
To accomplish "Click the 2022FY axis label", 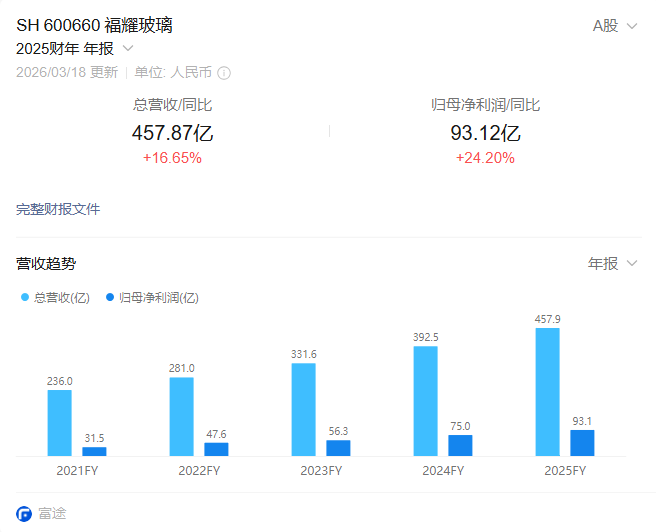I will pos(199,471).
